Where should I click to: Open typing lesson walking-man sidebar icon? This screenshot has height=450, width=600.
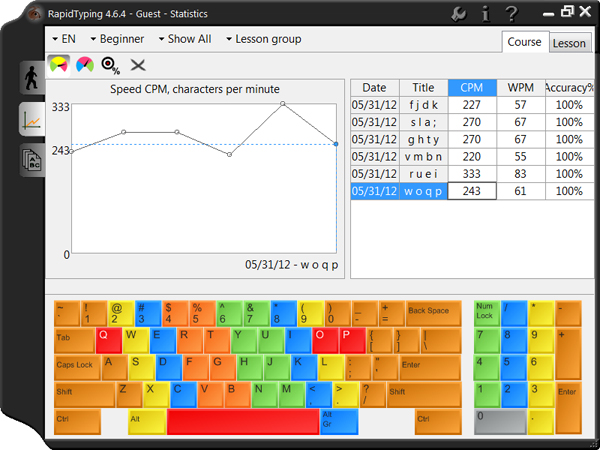pyautogui.click(x=30, y=78)
